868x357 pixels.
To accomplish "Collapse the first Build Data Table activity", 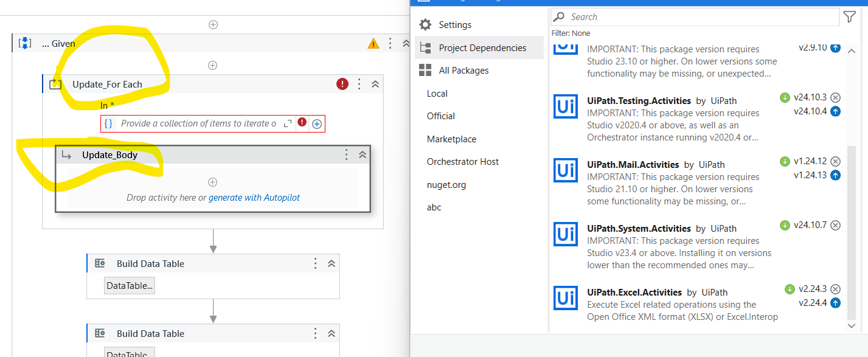I will point(332,263).
